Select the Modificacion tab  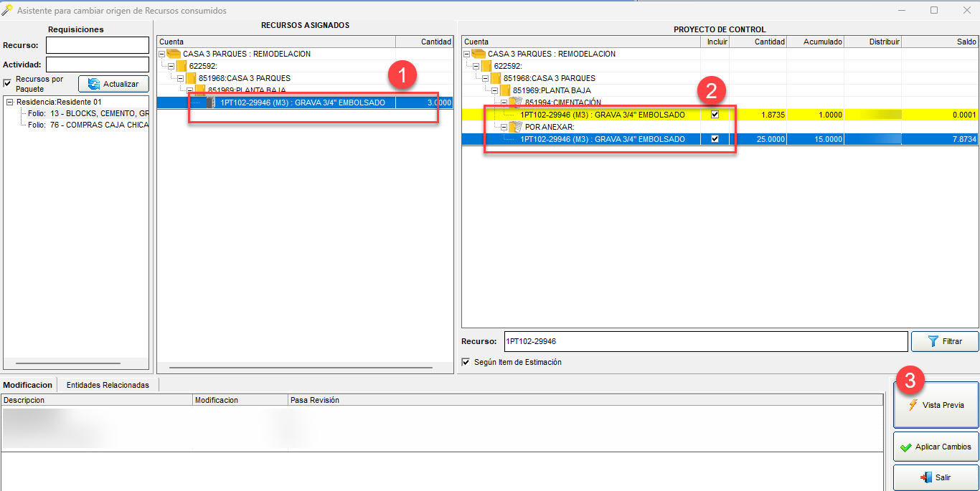[28, 385]
